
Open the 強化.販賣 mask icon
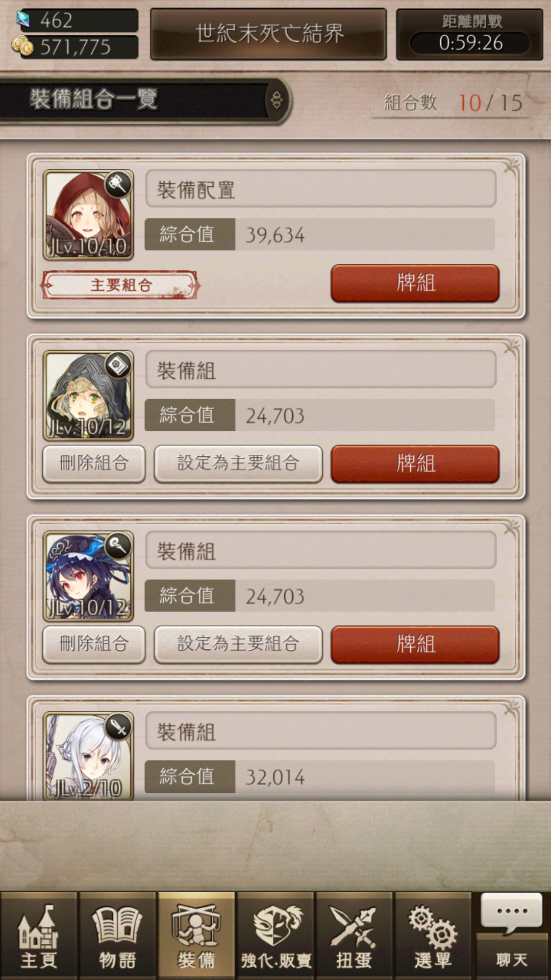pyautogui.click(x=275, y=936)
